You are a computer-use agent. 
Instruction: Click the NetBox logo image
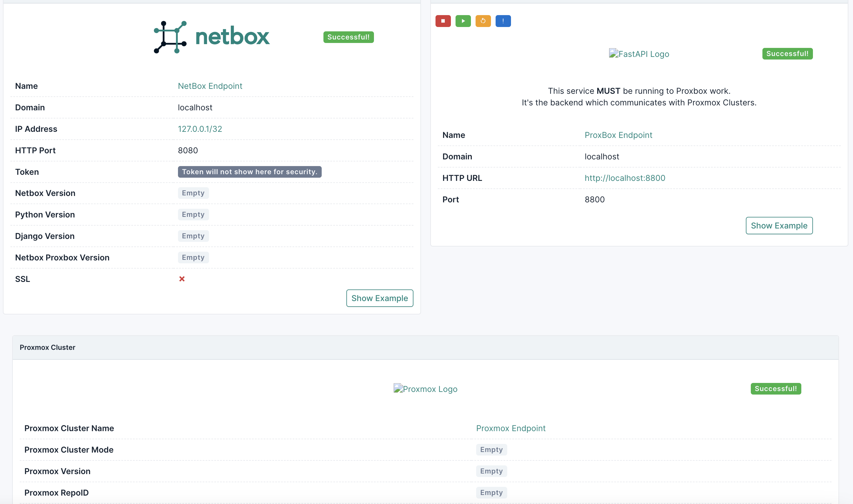click(212, 37)
